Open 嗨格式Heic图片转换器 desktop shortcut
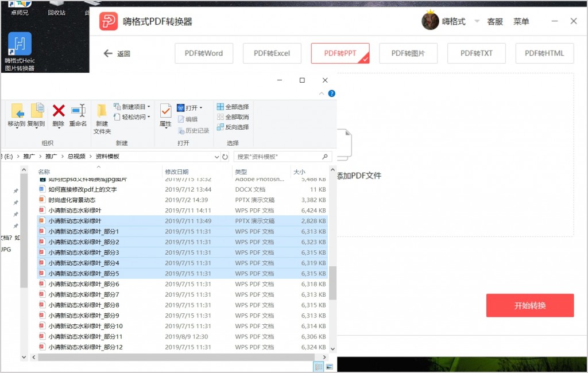Screen dimensions: 588x373 click(x=20, y=52)
